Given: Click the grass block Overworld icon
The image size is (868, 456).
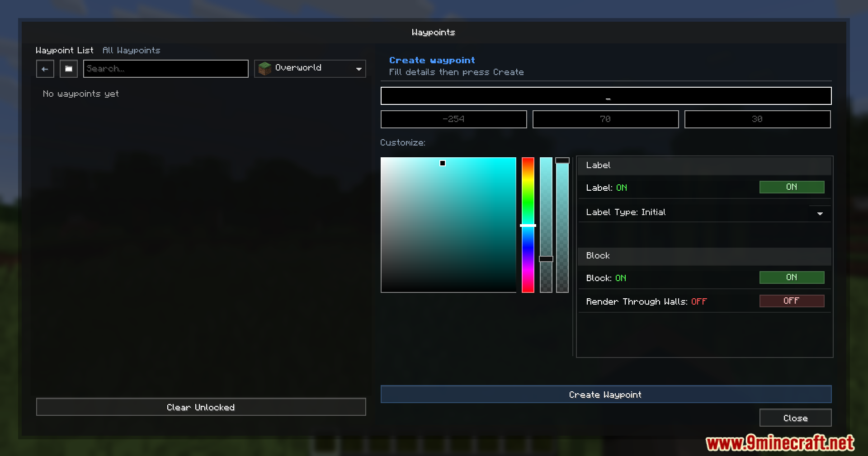Looking at the screenshot, I should (x=264, y=69).
